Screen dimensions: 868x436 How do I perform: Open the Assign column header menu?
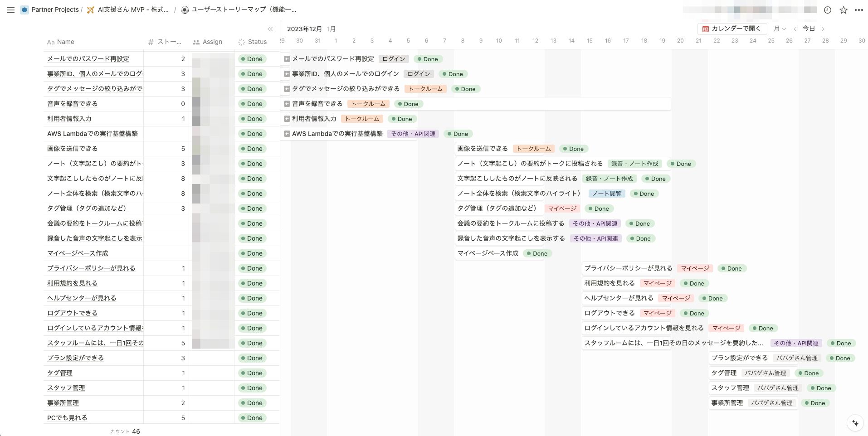[x=208, y=42]
